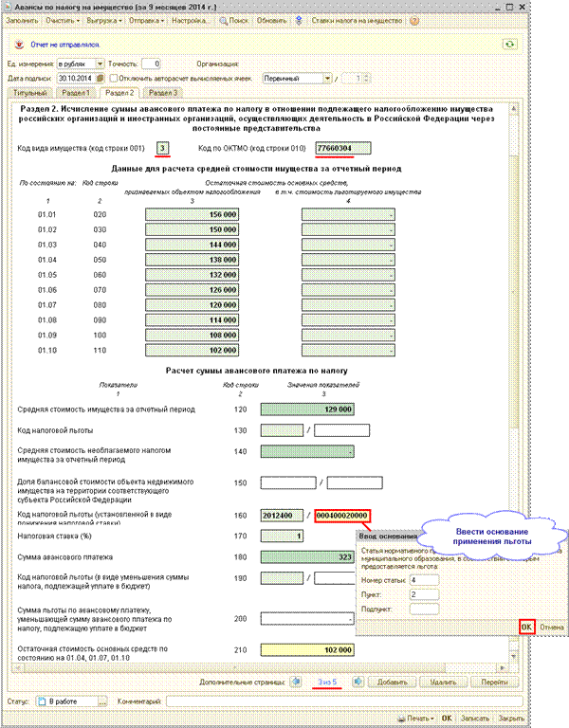This screenshot has height=728, width=569.
Task: Click the window title bar application icon
Action: 9,8
